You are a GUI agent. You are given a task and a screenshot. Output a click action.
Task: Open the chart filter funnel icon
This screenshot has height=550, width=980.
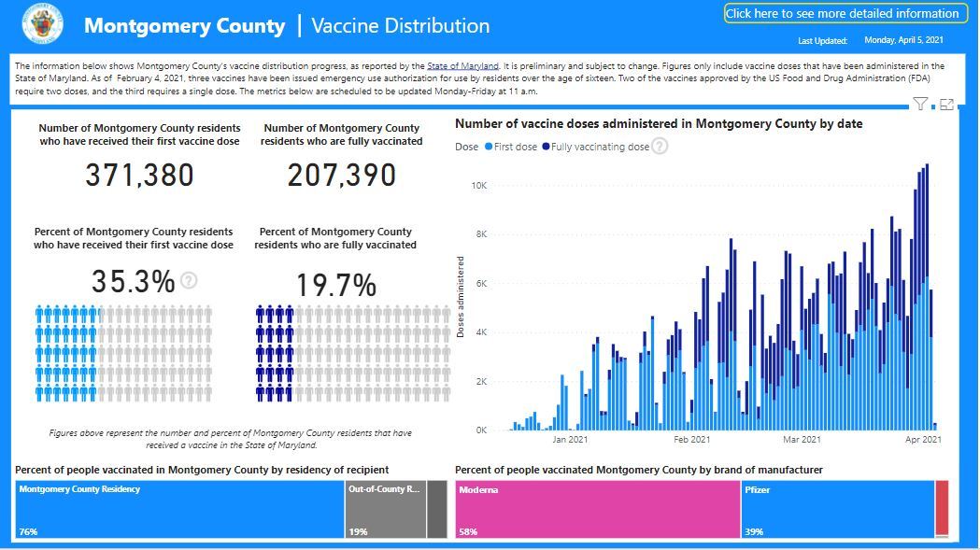click(x=920, y=105)
